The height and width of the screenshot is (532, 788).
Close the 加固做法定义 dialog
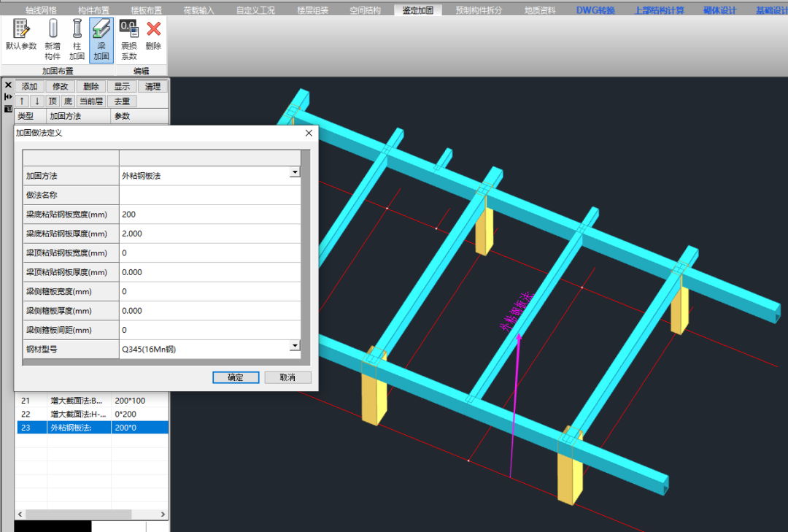click(309, 133)
